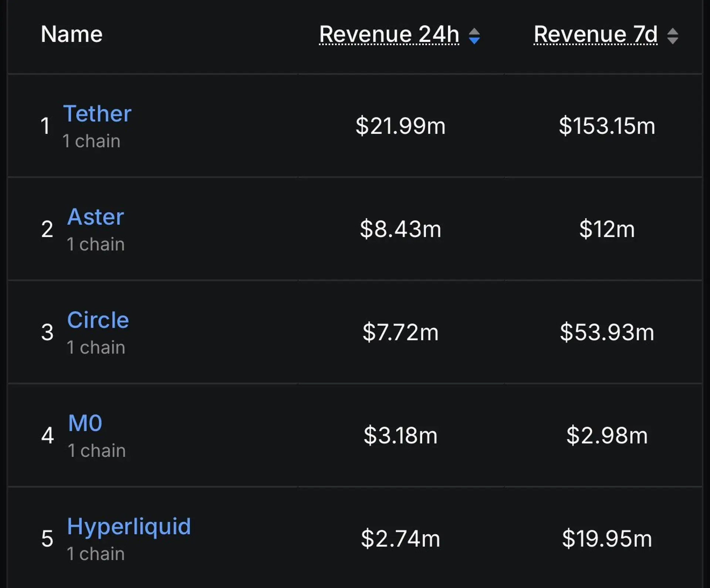710x588 pixels.
Task: Click Aster's $12m 7d revenue value
Action: [607, 229]
